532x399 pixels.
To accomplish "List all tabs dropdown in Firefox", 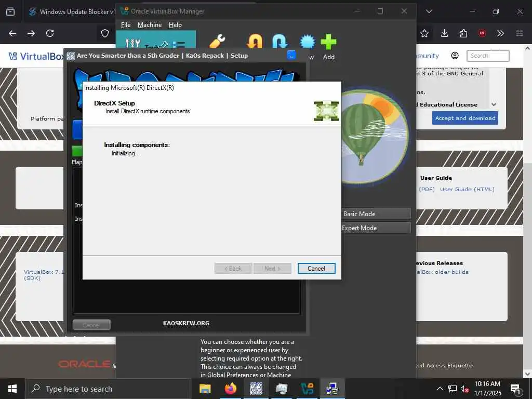I will click(429, 11).
